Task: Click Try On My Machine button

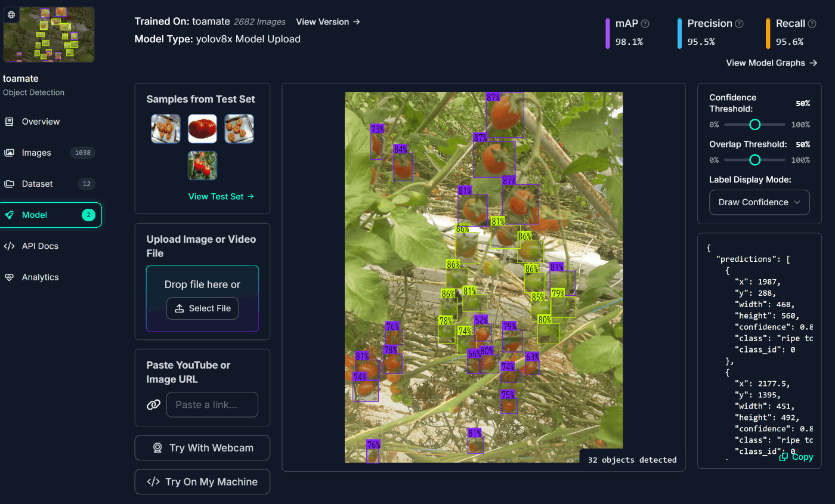Action: 202,482
